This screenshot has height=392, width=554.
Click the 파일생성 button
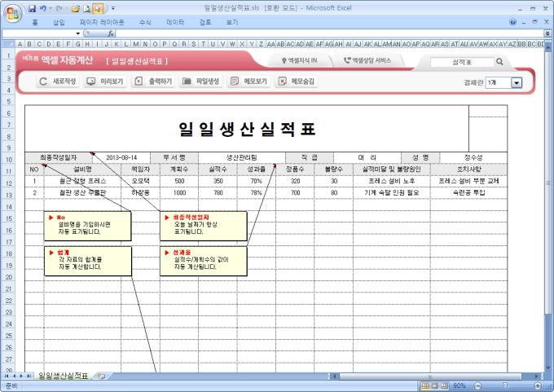pos(200,81)
